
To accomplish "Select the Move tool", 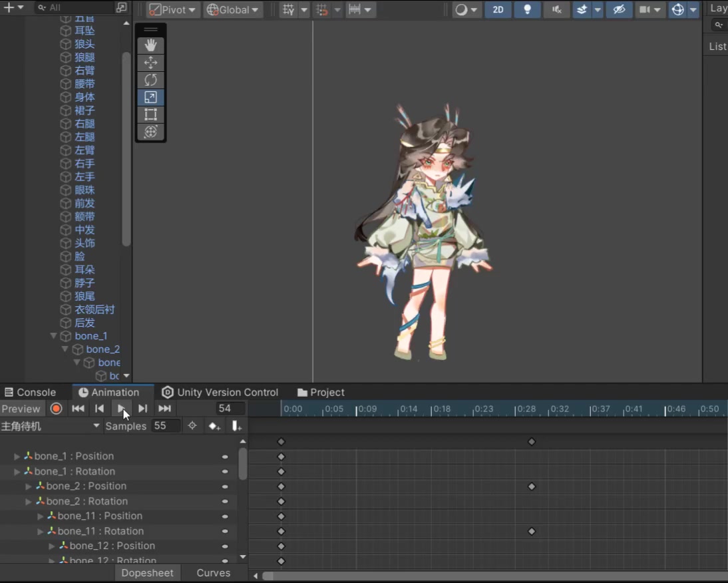I will pyautogui.click(x=150, y=63).
